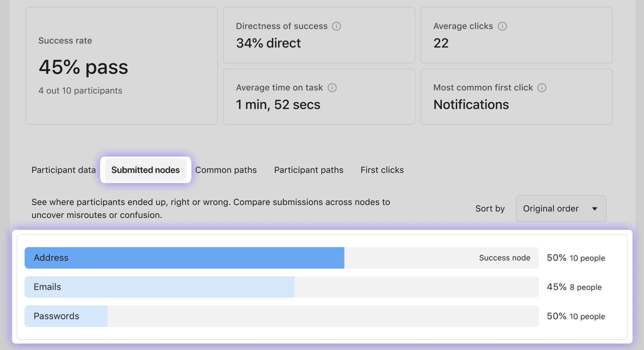Viewport: 644px width, 350px height.
Task: Click info icon beside Average time on task
Action: [332, 87]
